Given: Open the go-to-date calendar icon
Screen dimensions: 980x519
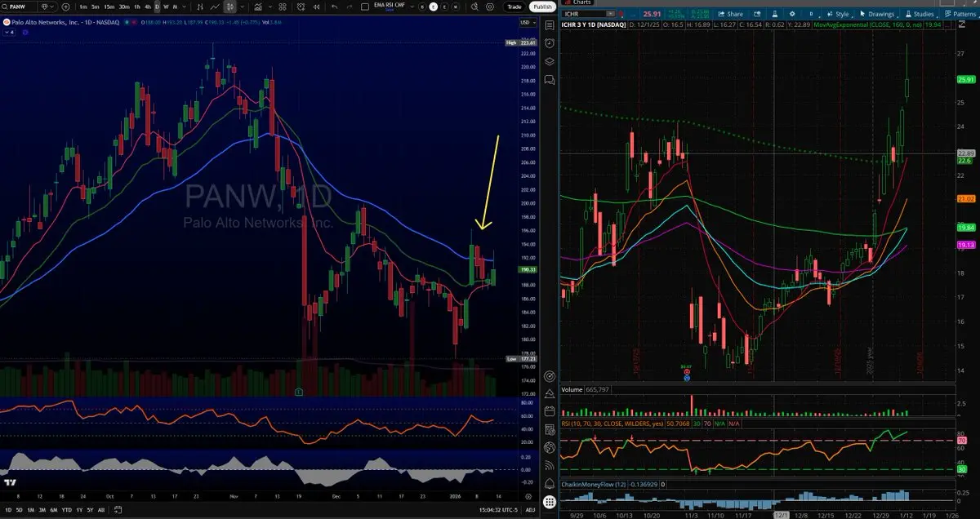Looking at the screenshot, I should click(118, 510).
